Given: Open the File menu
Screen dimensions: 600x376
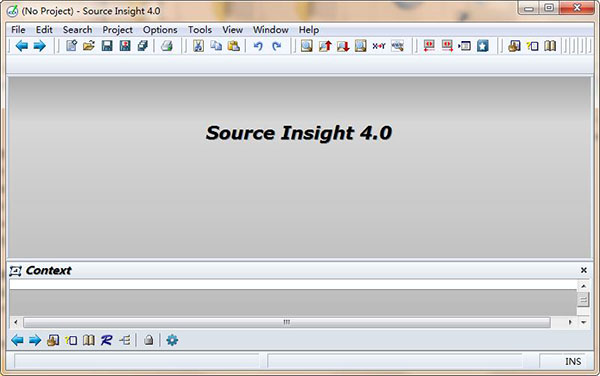Looking at the screenshot, I should point(18,30).
